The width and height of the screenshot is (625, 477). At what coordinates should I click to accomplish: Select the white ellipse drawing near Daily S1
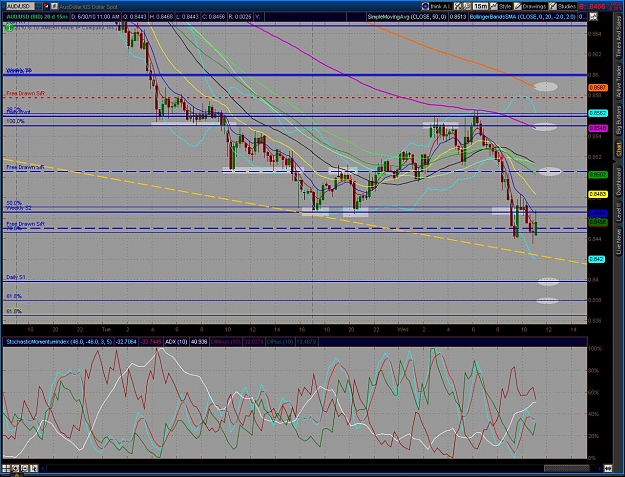(x=548, y=282)
